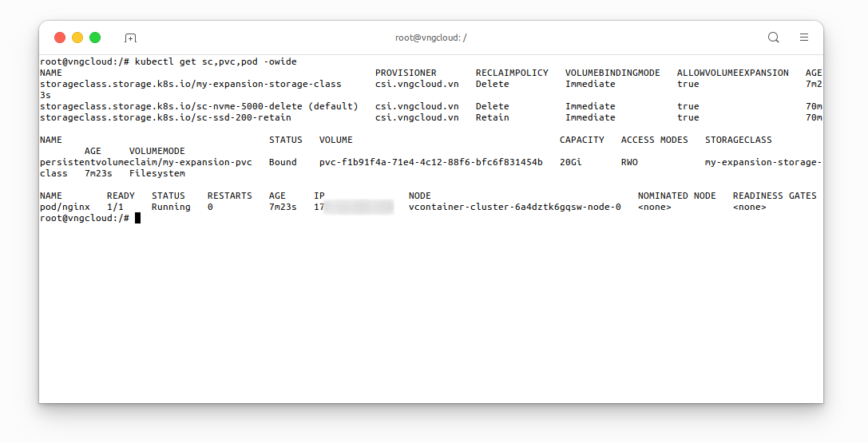
Task: Place cursor at the last command prompt
Action: coord(137,219)
